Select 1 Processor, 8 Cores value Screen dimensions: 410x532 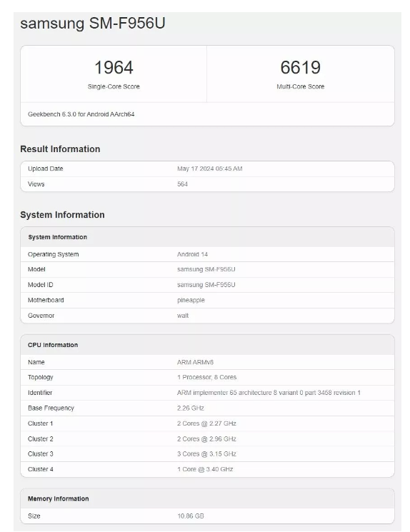[x=206, y=377]
